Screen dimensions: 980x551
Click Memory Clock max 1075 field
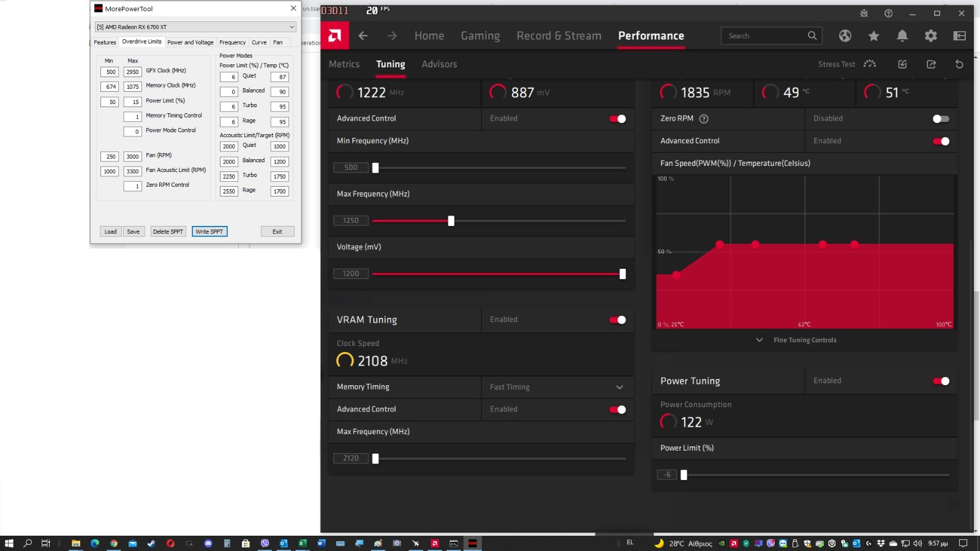pyautogui.click(x=132, y=86)
